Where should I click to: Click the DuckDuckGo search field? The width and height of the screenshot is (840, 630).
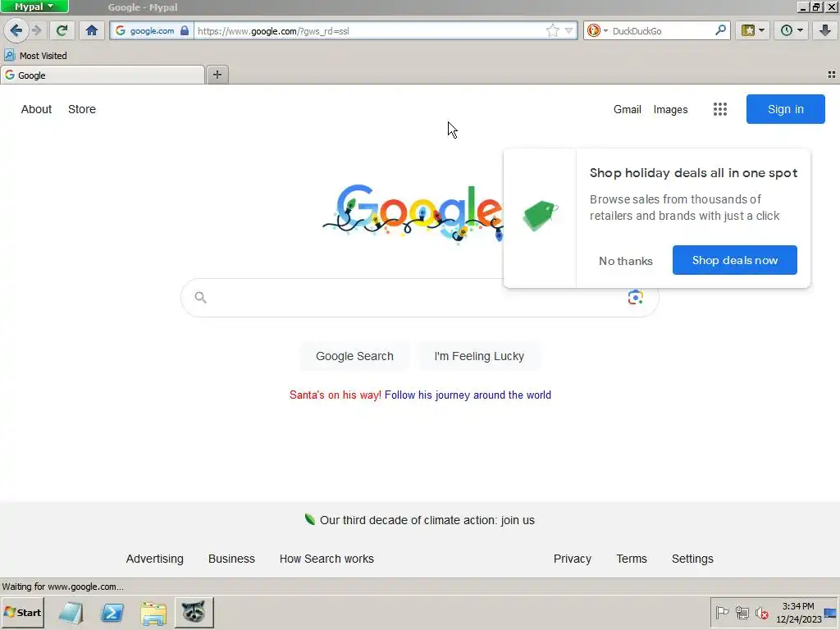662,31
